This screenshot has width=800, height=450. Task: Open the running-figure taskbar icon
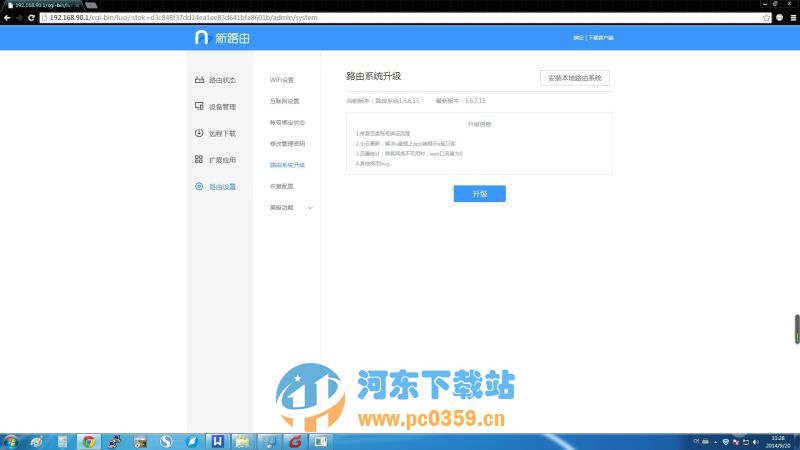point(114,441)
